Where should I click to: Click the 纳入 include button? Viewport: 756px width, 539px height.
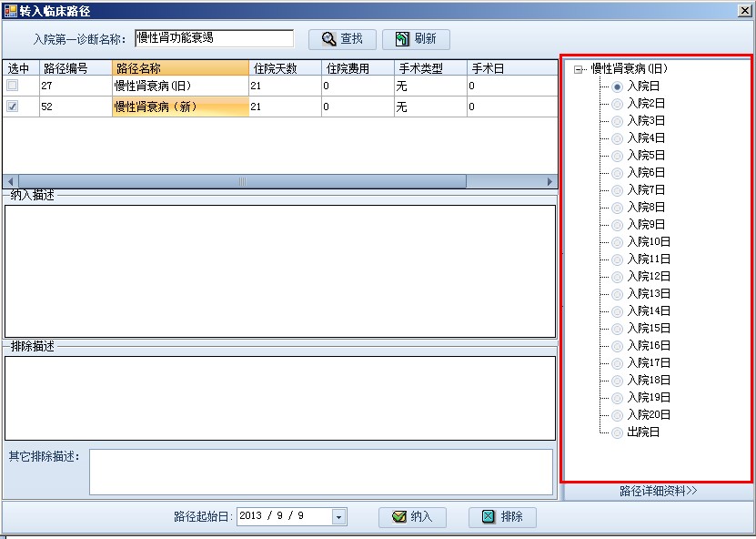coord(412,517)
